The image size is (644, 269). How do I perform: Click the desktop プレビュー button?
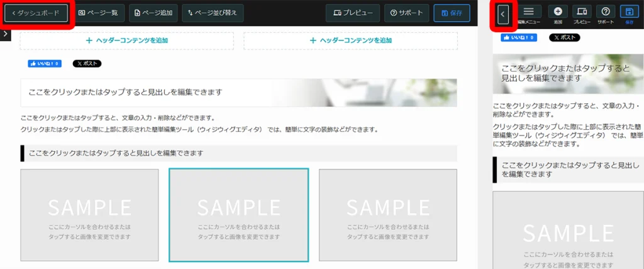(353, 13)
